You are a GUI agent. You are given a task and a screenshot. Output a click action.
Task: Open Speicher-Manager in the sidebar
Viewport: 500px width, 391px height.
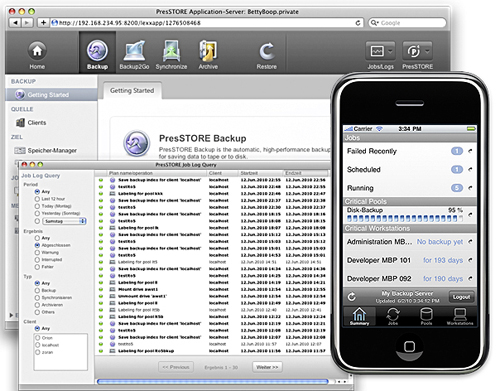pos(45,151)
